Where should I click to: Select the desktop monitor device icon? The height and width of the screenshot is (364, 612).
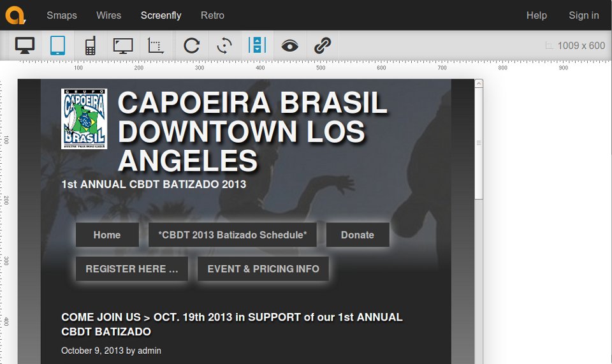click(x=25, y=46)
